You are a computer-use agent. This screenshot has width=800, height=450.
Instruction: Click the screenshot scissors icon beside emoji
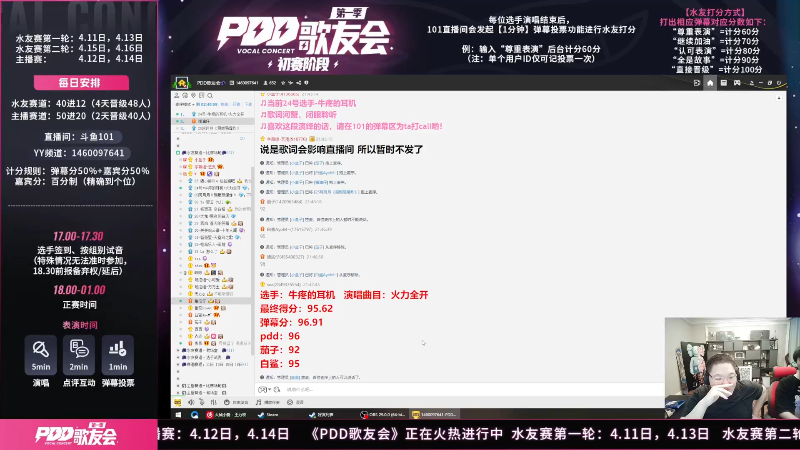pyautogui.click(x=277, y=389)
